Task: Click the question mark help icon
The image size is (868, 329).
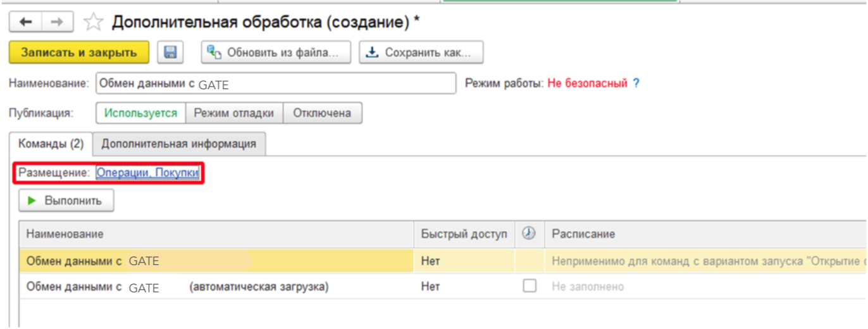Action: coord(636,83)
